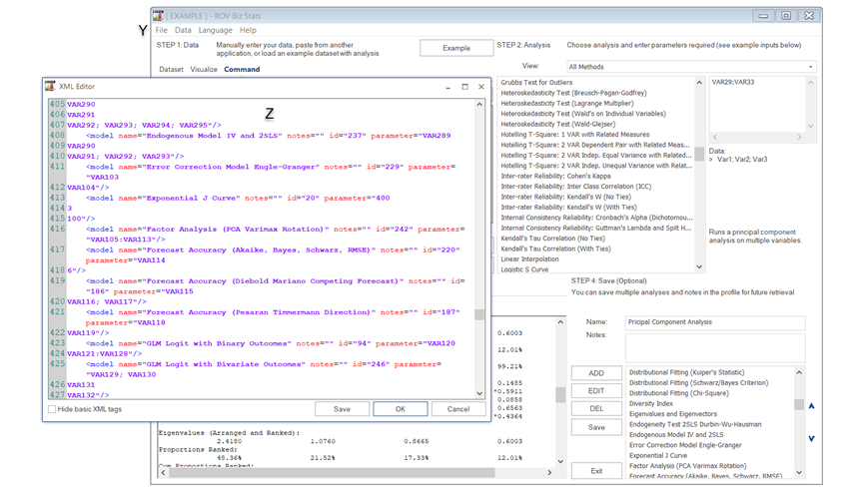Image resolution: width=868 pixels, height=491 pixels.
Task: Click Cancel in the XML Editor
Action: pos(458,409)
